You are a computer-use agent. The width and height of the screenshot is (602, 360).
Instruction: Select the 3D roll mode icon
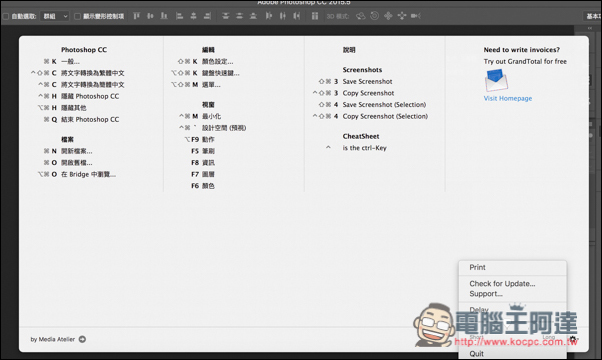(x=374, y=16)
